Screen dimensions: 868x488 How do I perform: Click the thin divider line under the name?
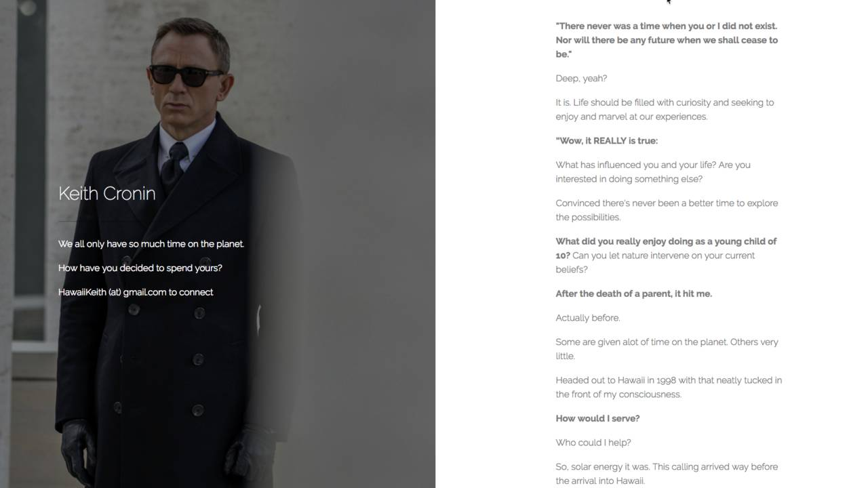(x=68, y=221)
